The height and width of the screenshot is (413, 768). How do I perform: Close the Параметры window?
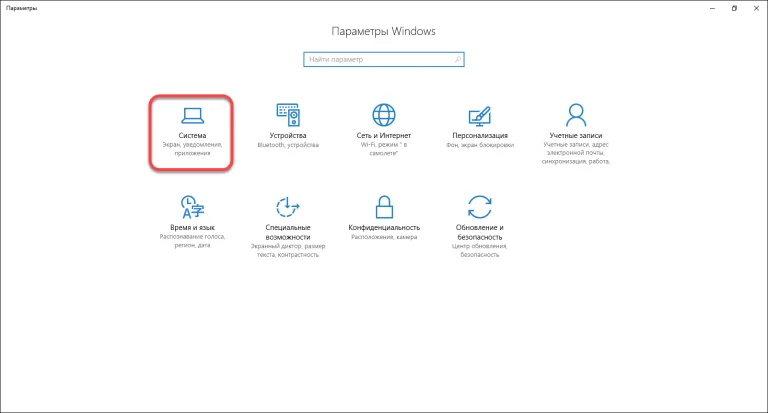(756, 8)
